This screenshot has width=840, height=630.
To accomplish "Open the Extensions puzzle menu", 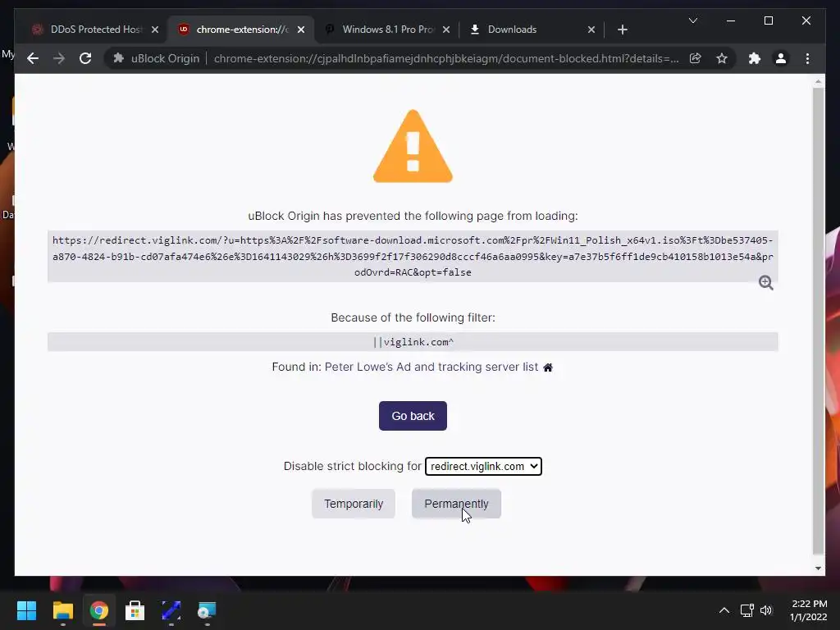I will [x=755, y=58].
